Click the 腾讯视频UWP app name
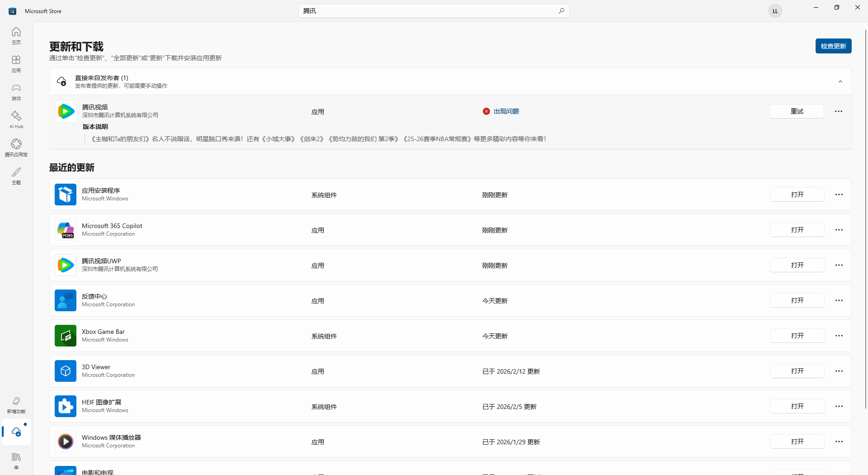Viewport: 868px width, 475px height. 101,261
